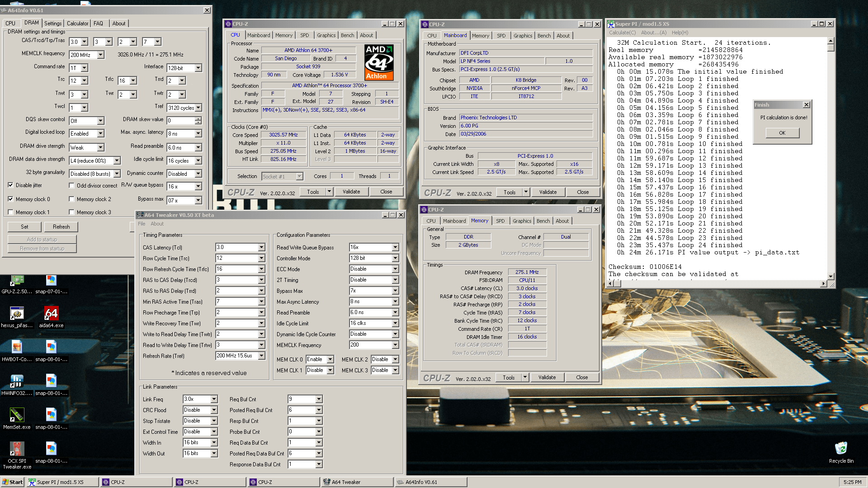
Task: Click the Core Speed value field in CPU-Z
Action: 283,135
